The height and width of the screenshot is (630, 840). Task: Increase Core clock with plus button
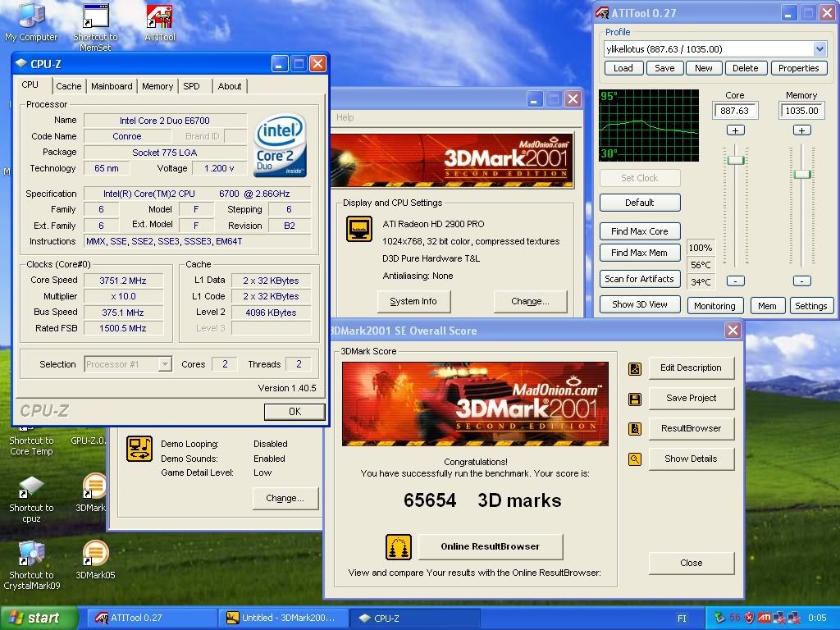736,130
